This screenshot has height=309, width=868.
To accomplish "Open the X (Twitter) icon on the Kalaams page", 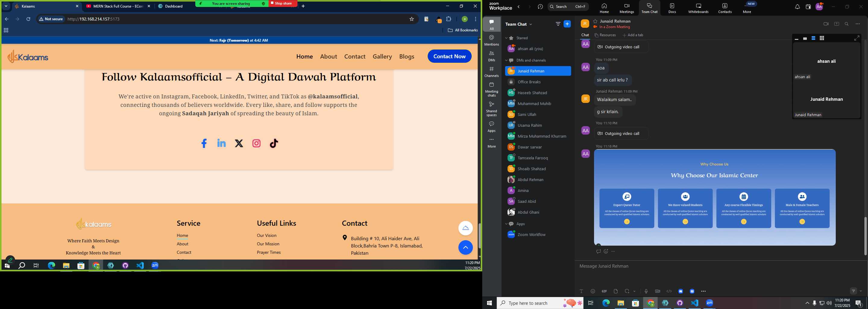I will (x=239, y=143).
